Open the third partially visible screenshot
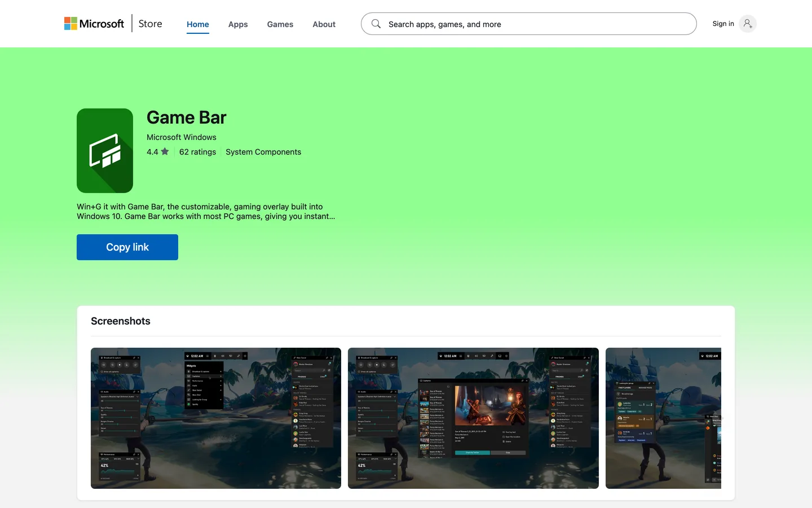The height and width of the screenshot is (508, 812). [663, 418]
